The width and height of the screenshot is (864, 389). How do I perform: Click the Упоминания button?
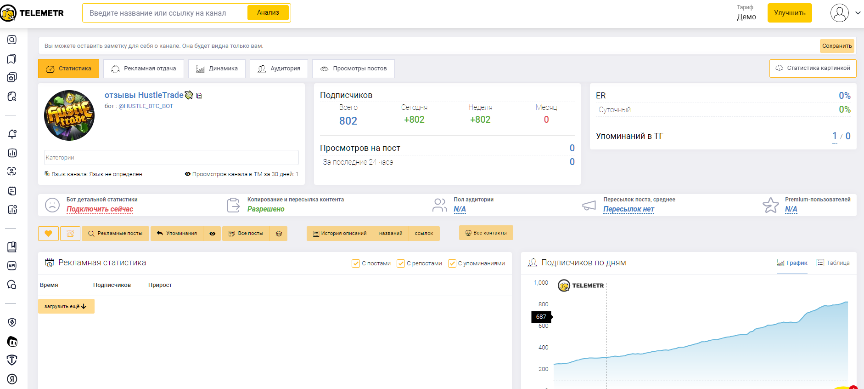pos(177,234)
